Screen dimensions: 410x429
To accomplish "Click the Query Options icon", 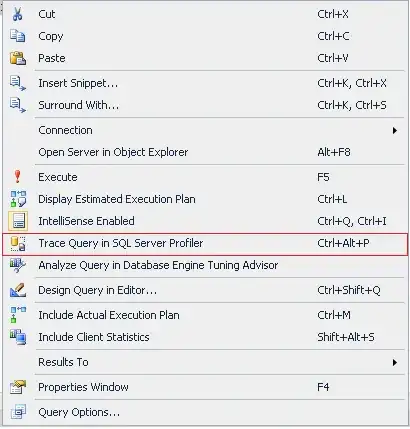I will click(x=18, y=412).
